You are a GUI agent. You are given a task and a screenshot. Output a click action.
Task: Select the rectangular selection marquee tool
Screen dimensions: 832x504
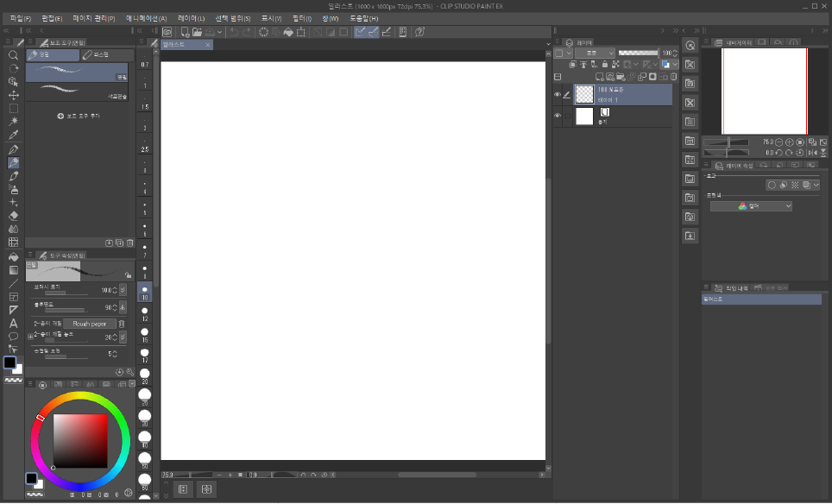(x=13, y=108)
